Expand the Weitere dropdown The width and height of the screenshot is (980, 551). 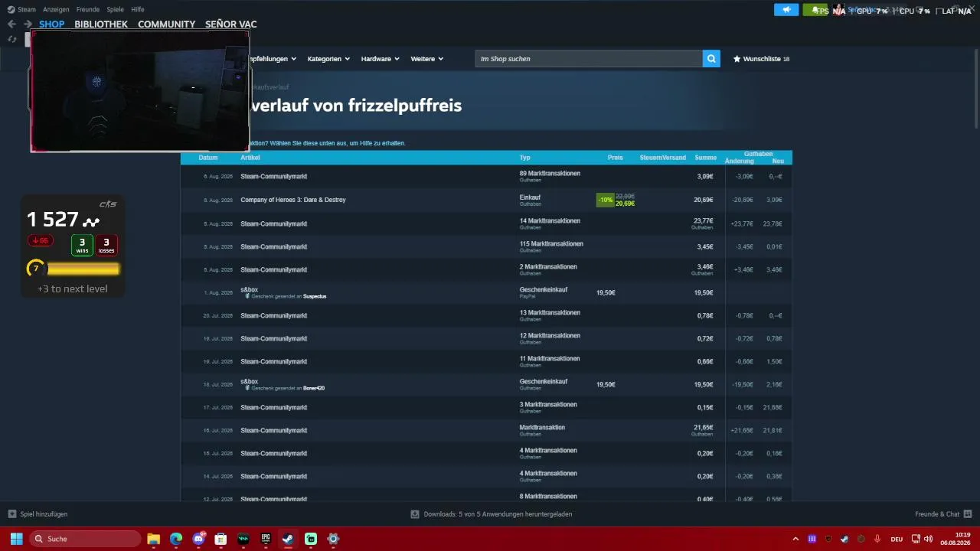point(427,59)
